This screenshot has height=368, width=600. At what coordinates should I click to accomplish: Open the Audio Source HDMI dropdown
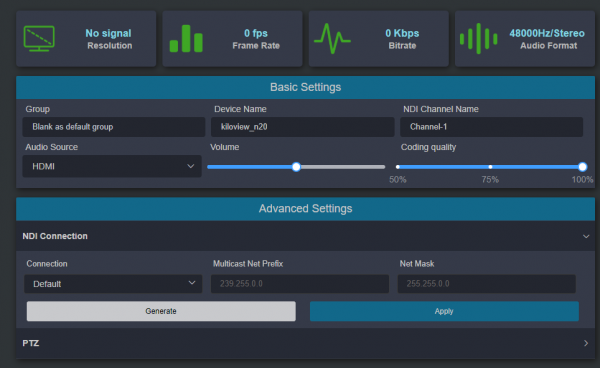click(112, 166)
